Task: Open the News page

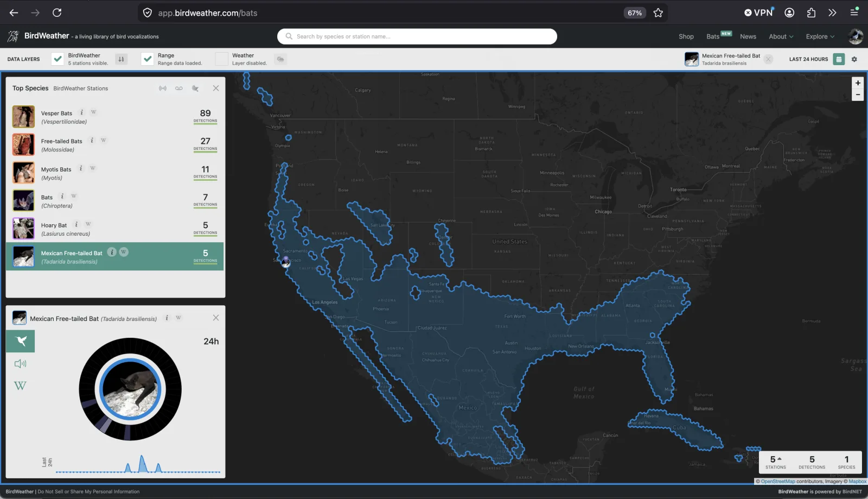Action: click(x=748, y=36)
